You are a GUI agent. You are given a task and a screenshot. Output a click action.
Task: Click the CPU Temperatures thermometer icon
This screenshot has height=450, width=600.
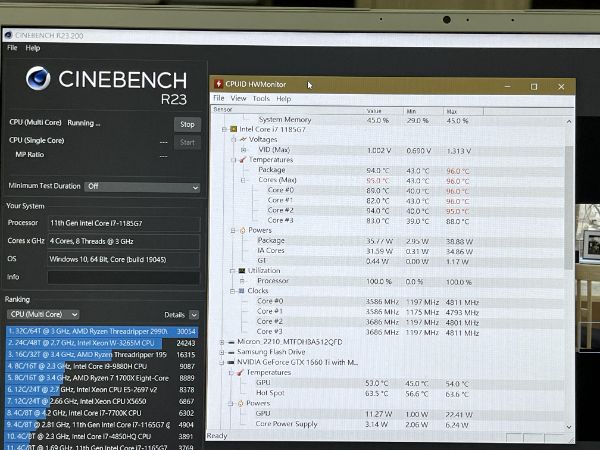243,160
